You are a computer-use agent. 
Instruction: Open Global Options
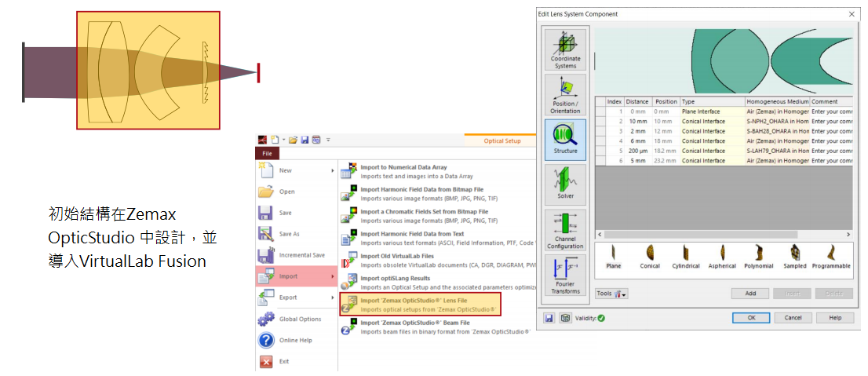tap(297, 319)
